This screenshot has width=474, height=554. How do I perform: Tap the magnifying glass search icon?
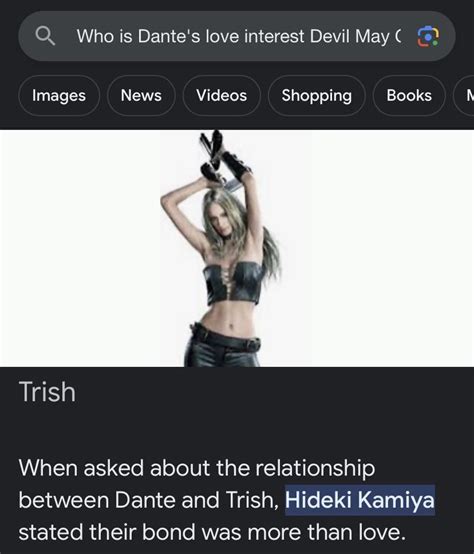pos(45,36)
